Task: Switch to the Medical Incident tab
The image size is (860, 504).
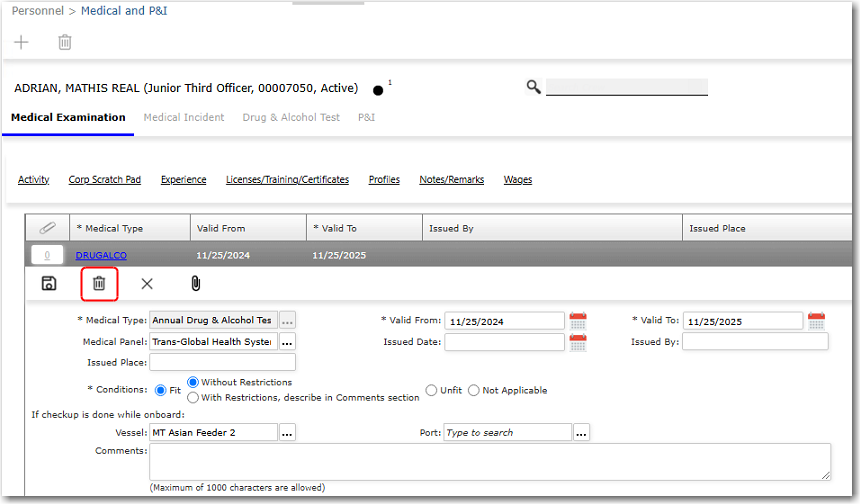Action: [x=183, y=117]
